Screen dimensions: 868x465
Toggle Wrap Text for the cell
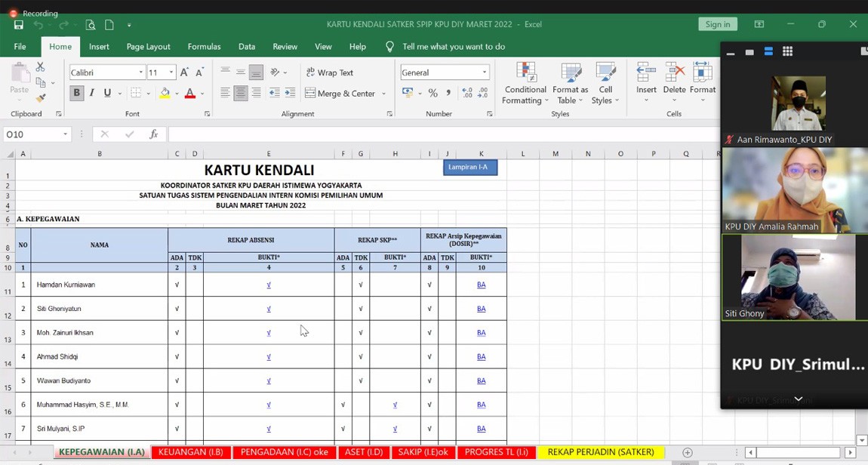tap(330, 72)
